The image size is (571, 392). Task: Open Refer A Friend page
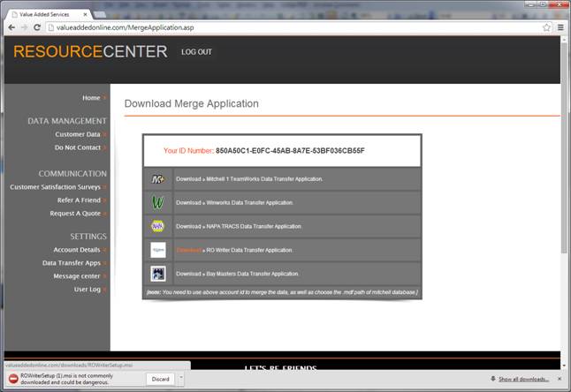click(x=79, y=200)
